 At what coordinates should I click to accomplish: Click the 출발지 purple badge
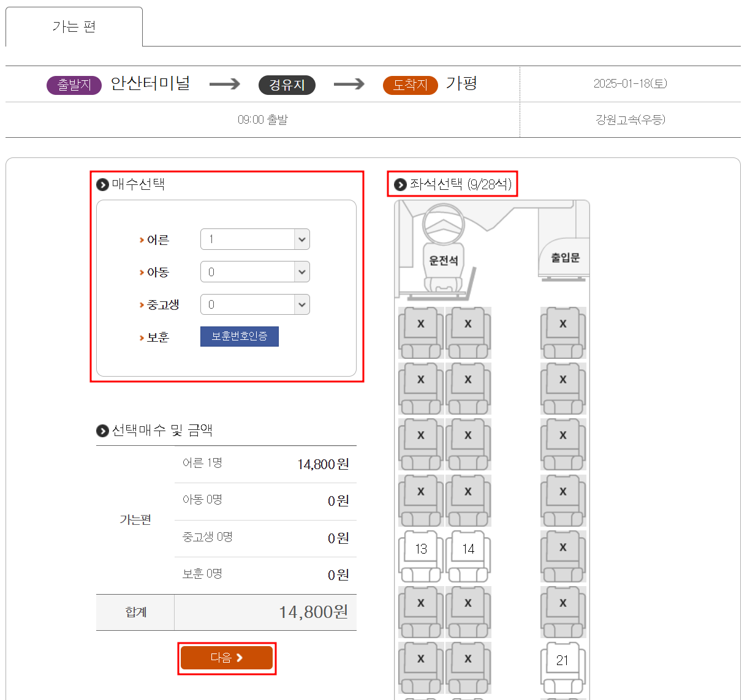74,85
